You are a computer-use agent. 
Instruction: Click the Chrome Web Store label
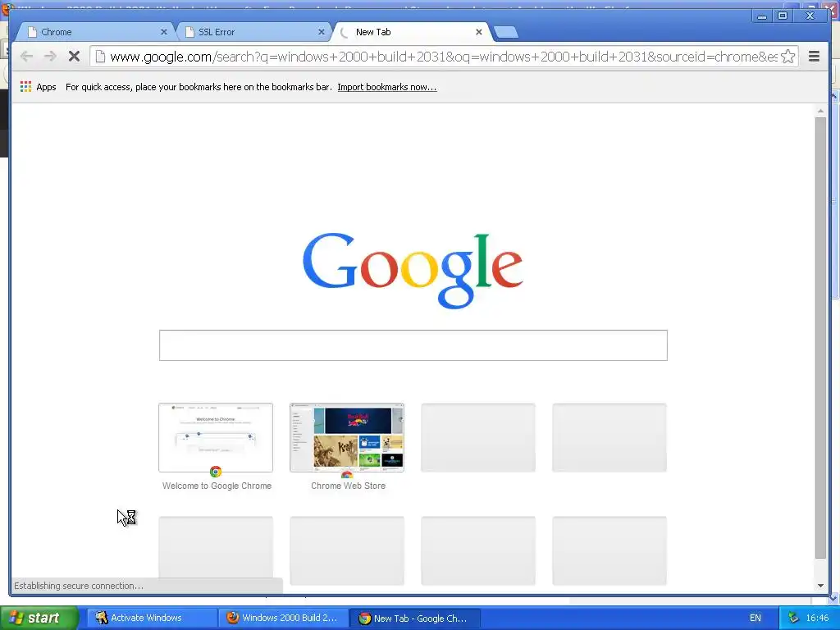point(348,486)
